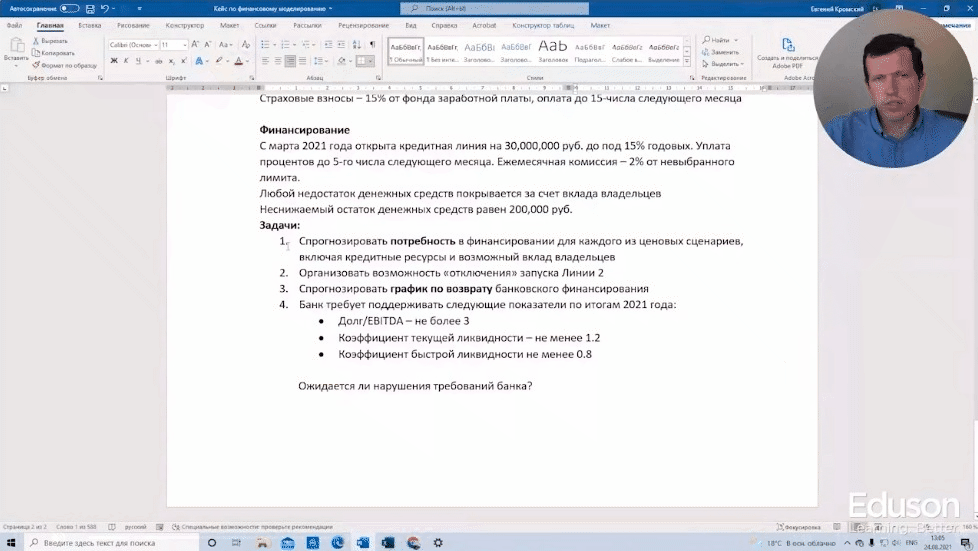978x551 pixels.
Task: Click the Clear Formatting icon
Action: [246, 45]
